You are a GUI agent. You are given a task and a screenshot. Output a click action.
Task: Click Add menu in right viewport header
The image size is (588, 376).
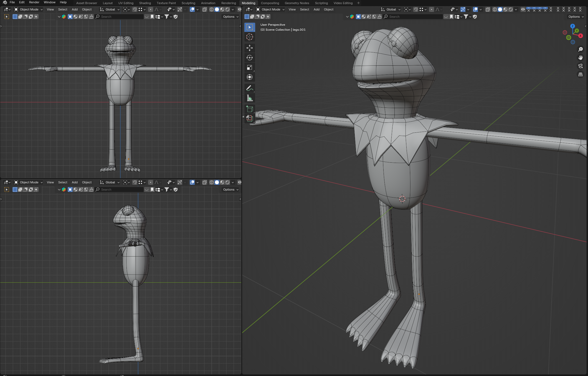click(316, 9)
